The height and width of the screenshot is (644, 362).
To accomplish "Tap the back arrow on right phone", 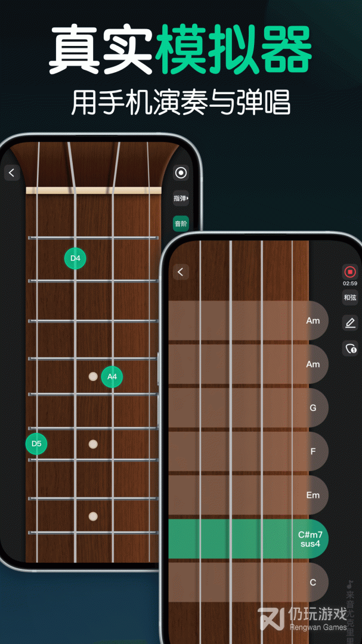I will click(181, 271).
